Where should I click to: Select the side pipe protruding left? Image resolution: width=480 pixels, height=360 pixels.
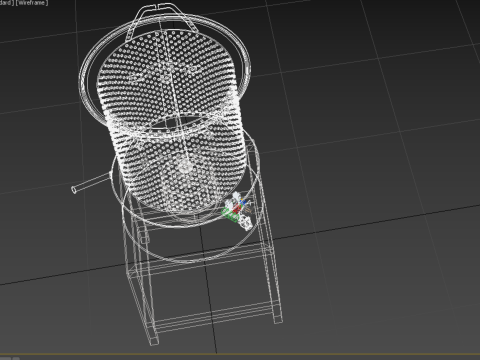(92, 183)
